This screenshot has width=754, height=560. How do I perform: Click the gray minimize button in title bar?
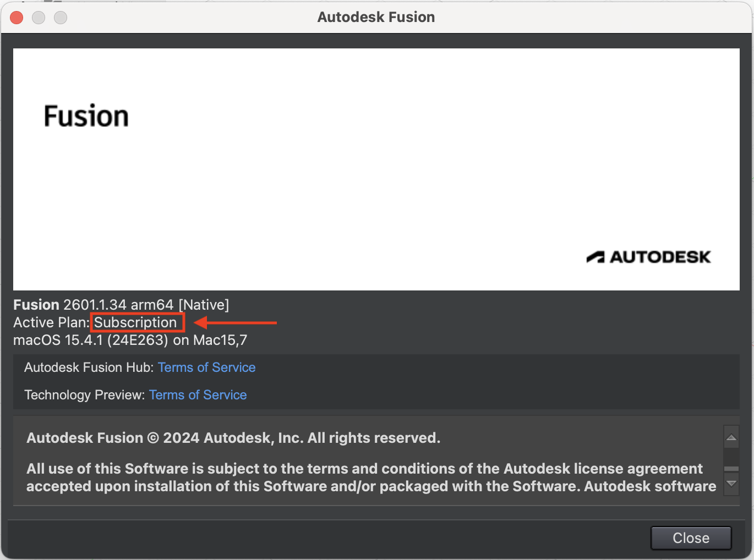(39, 18)
